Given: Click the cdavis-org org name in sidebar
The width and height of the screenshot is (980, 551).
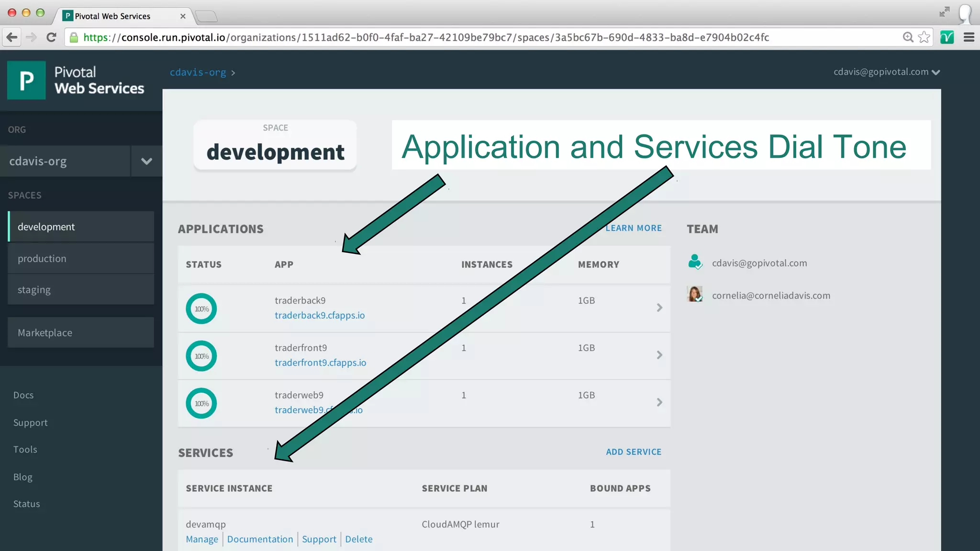Looking at the screenshot, I should [38, 161].
